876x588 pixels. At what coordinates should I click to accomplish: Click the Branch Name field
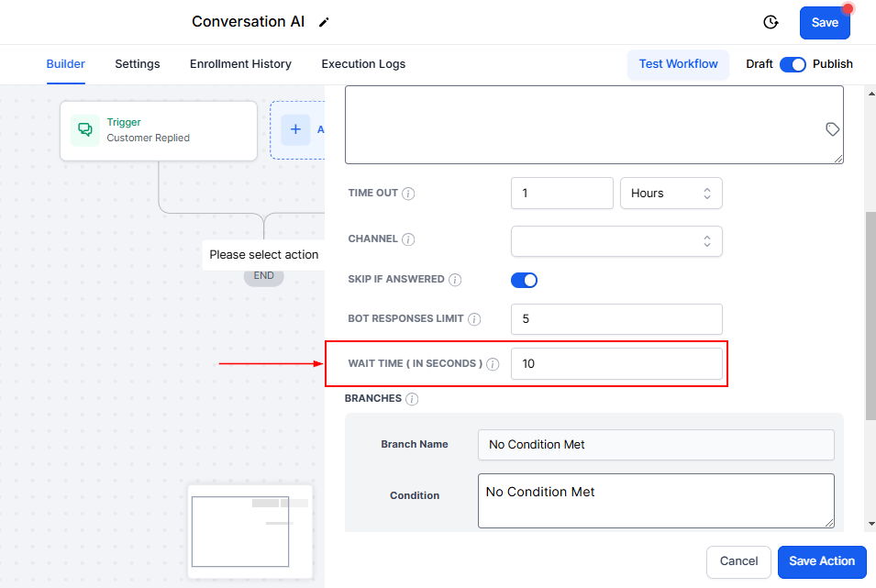point(656,445)
